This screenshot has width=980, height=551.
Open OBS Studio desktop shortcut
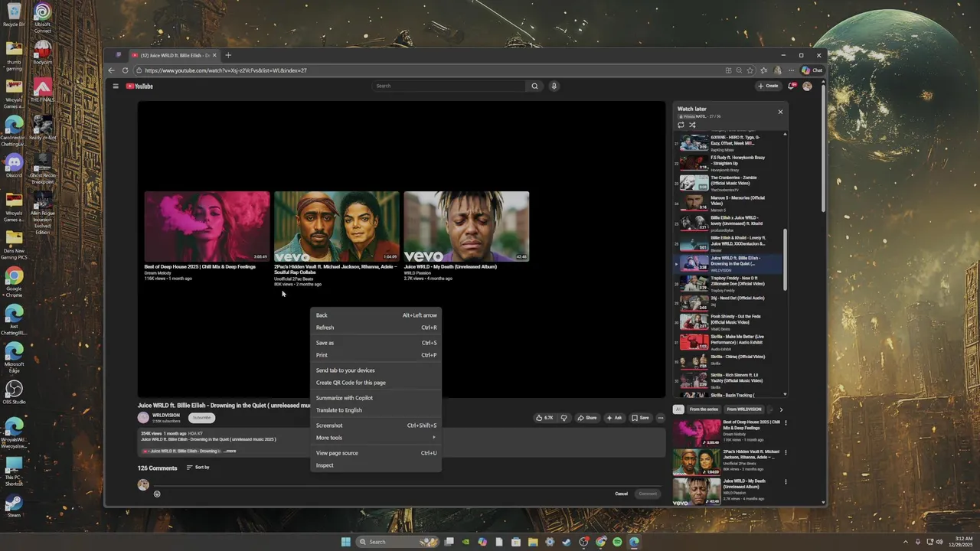pyautogui.click(x=14, y=392)
